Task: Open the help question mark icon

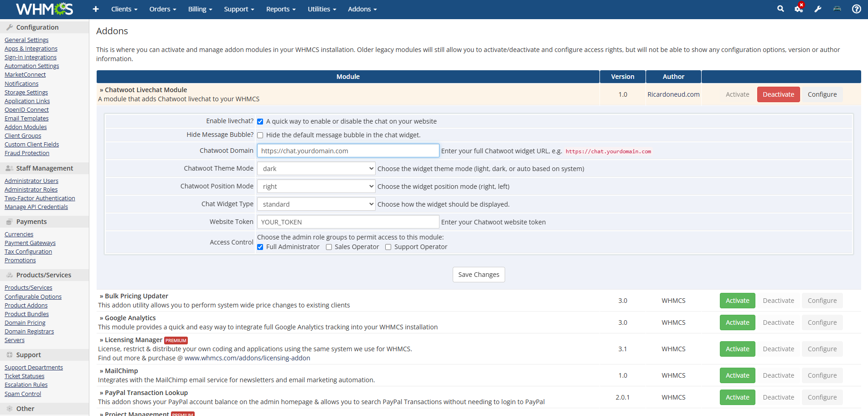Action: (x=857, y=9)
